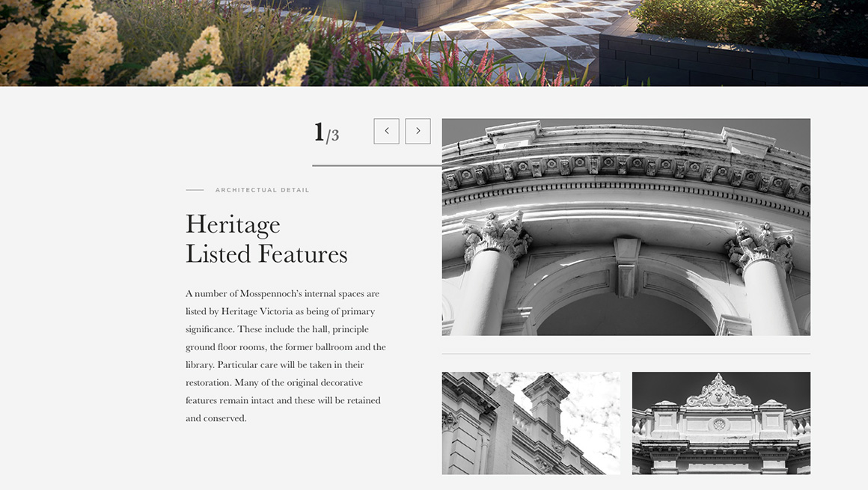Select the chimney building corner thumbnail

point(531,423)
